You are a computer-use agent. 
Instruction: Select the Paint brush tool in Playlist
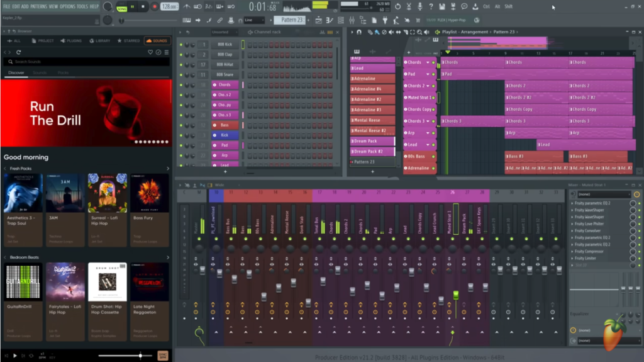click(377, 32)
